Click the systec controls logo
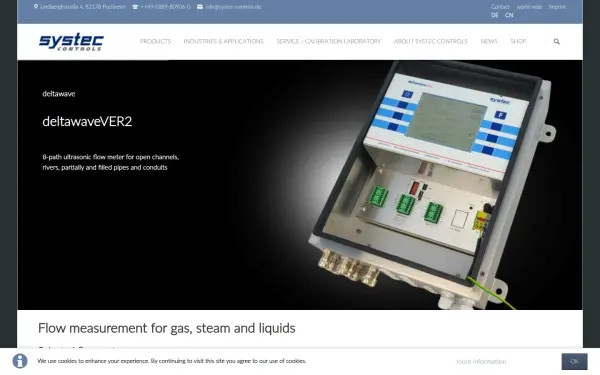This screenshot has height=375, width=600. tap(71, 42)
